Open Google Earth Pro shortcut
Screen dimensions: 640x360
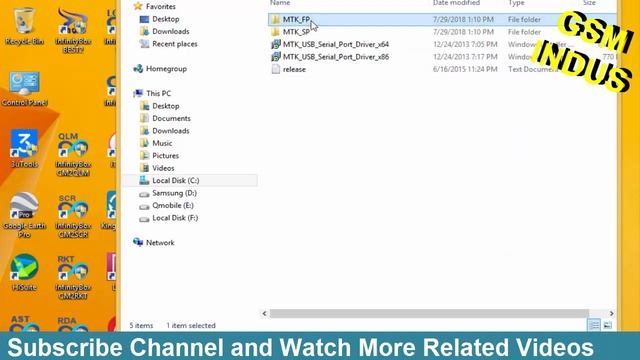(24, 215)
